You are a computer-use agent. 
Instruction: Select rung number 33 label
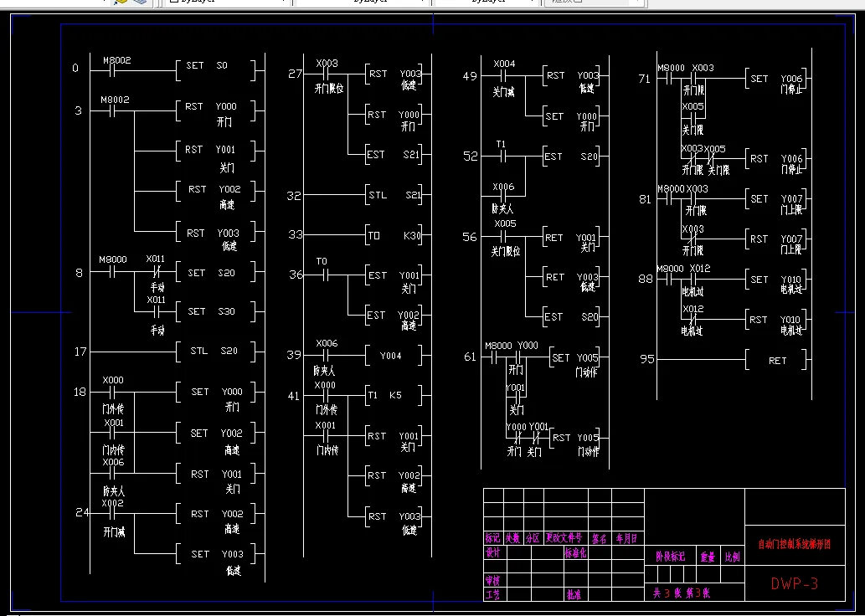click(x=295, y=235)
